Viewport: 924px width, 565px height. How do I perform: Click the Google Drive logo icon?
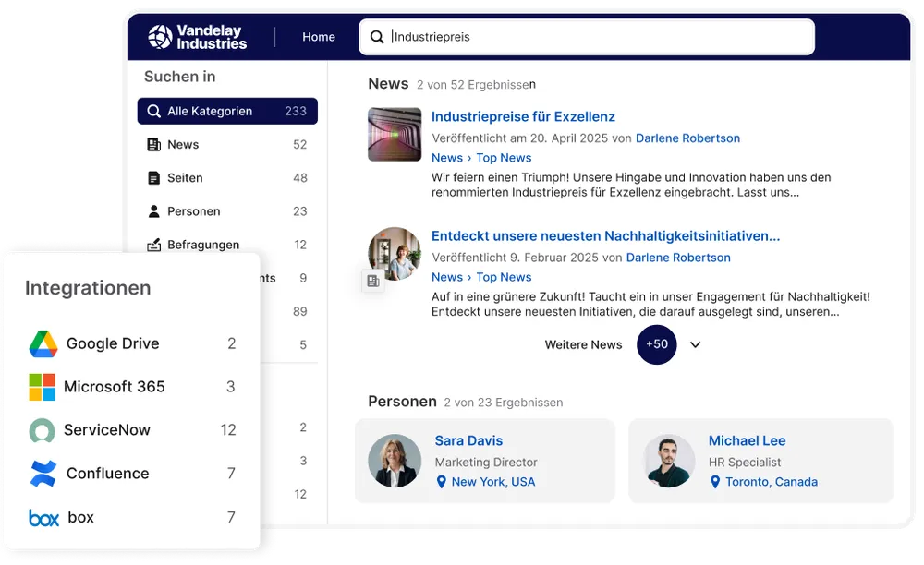pyautogui.click(x=43, y=343)
